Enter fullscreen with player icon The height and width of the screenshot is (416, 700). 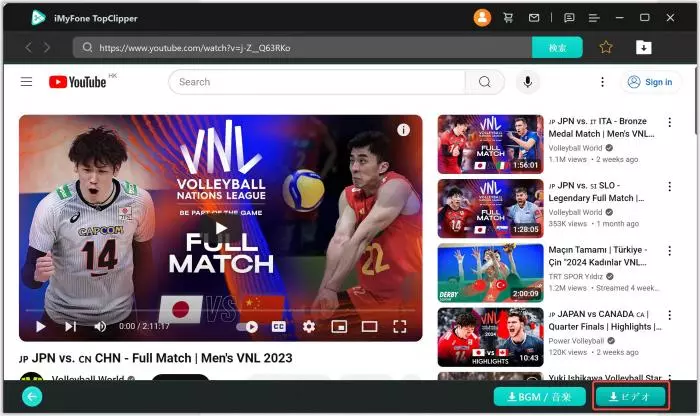(400, 327)
